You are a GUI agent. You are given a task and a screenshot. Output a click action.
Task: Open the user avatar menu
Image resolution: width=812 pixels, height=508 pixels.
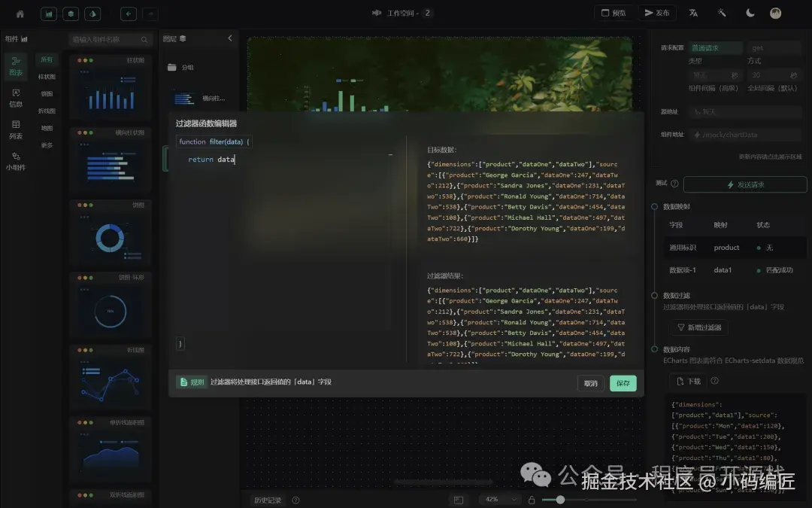click(775, 13)
